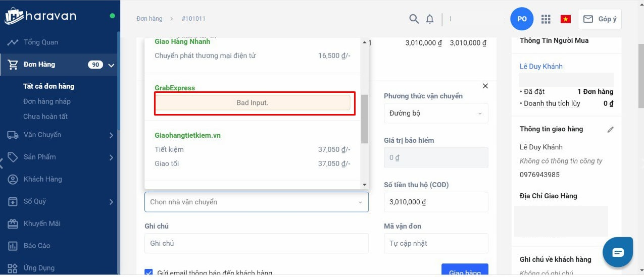Select Chuyển phát thương mại điện tử
644x277 pixels.
pyautogui.click(x=253, y=56)
